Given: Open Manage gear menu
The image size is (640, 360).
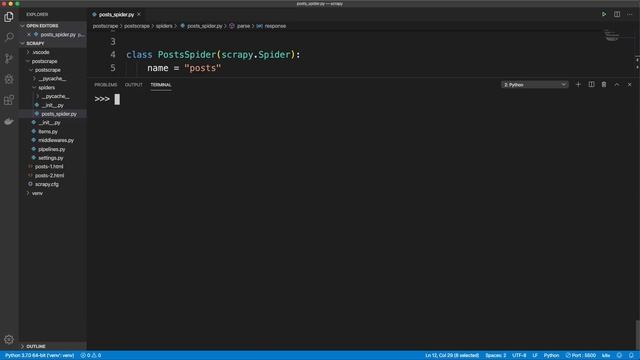Looking at the screenshot, I should pyautogui.click(x=9, y=340).
